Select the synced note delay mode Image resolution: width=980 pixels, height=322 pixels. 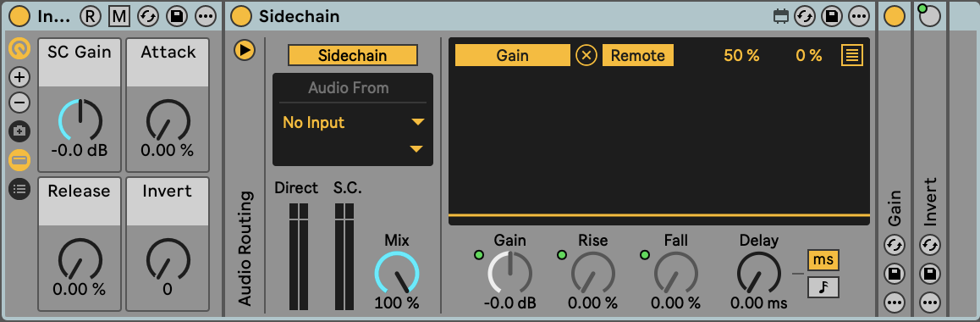click(x=823, y=287)
